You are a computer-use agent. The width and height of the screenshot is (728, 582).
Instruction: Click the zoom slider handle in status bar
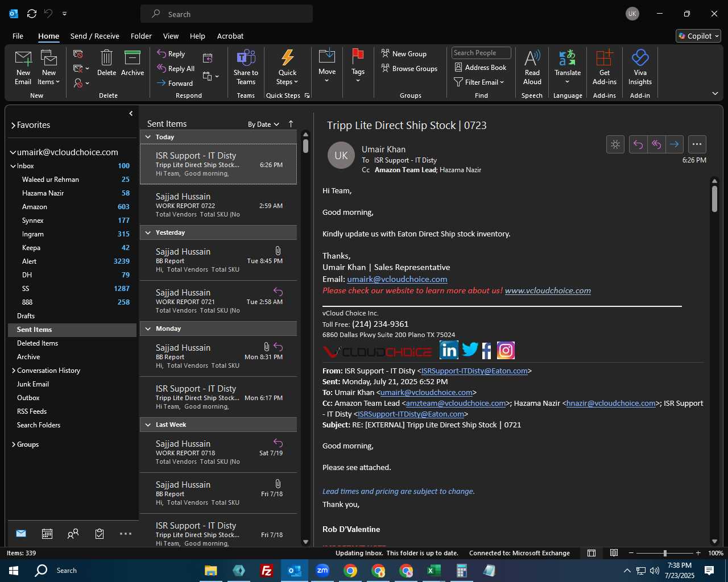665,553
